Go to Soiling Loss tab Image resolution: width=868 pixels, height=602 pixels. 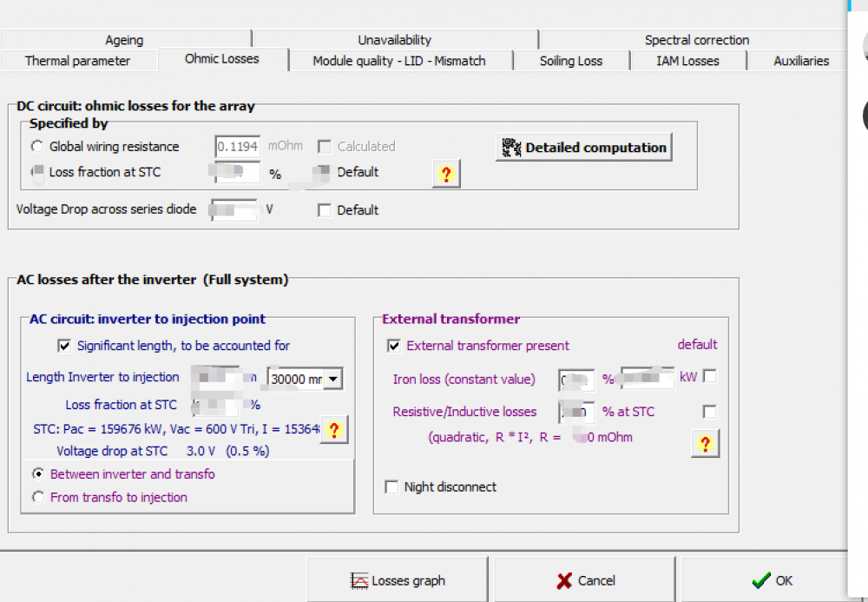tap(570, 61)
